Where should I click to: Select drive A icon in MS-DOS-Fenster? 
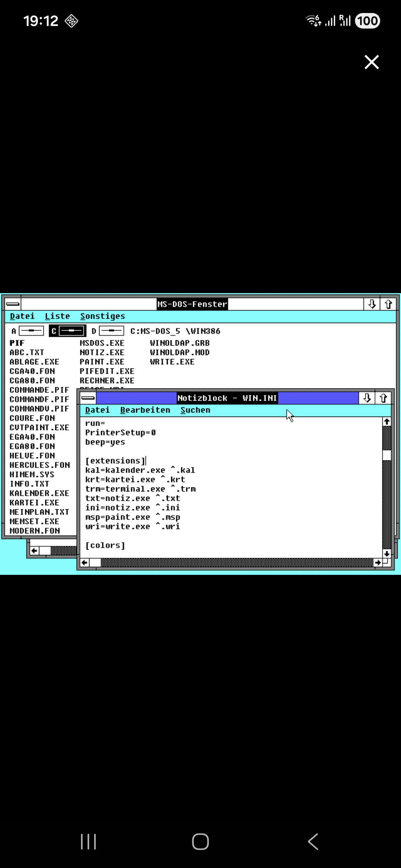tap(28, 331)
